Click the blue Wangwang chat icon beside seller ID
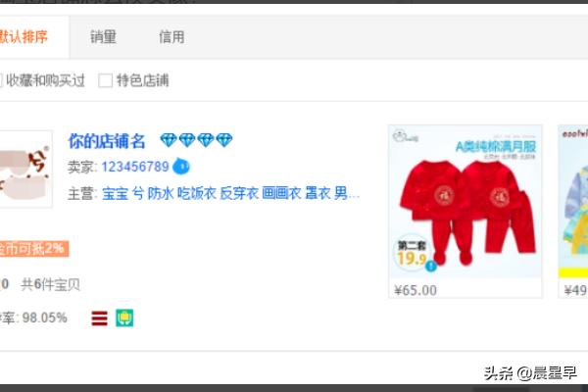 181,167
